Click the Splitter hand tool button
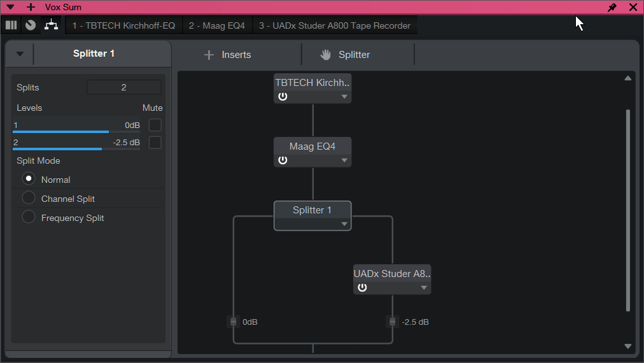Image resolution: width=644 pixels, height=363 pixels. (x=345, y=55)
